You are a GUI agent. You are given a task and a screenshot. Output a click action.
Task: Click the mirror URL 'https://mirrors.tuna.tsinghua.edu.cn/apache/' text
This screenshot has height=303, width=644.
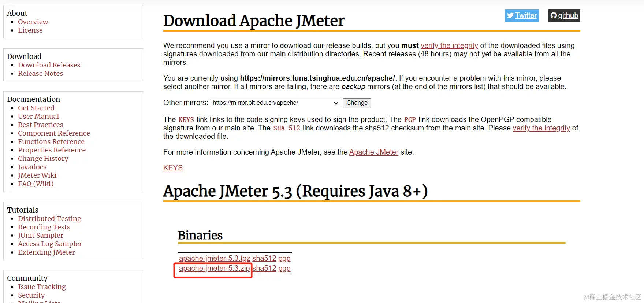coord(317,78)
